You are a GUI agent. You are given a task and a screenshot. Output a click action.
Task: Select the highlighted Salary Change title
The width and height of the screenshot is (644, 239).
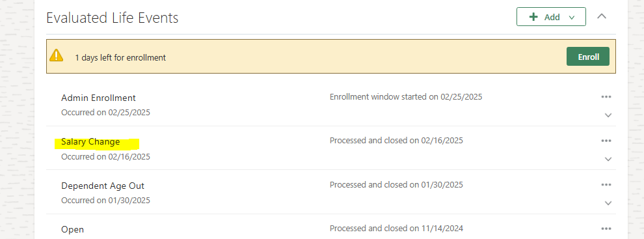click(x=90, y=142)
